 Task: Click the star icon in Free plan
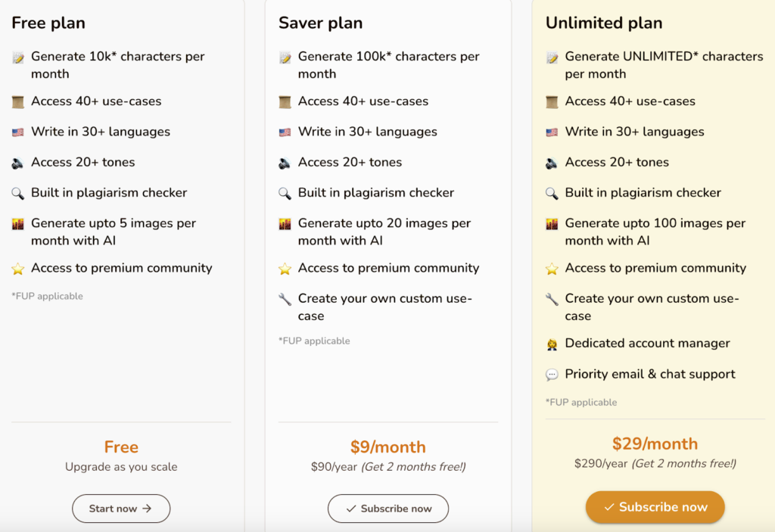coord(18,269)
